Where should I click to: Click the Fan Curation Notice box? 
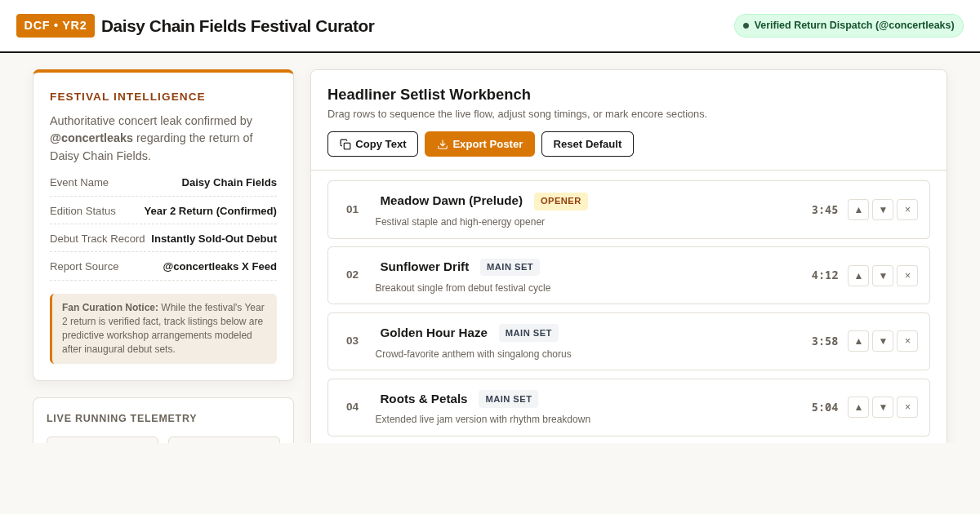tap(163, 329)
